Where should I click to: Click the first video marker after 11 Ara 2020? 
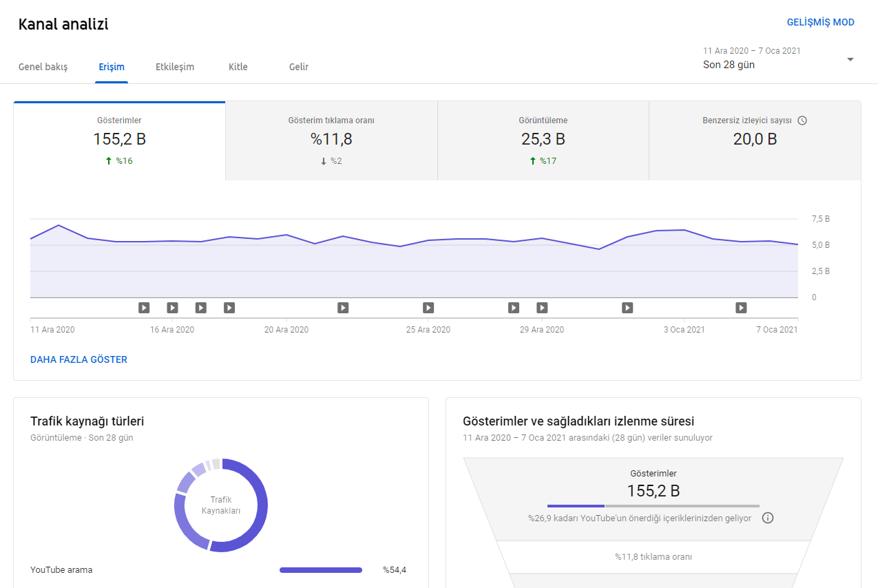(x=144, y=308)
